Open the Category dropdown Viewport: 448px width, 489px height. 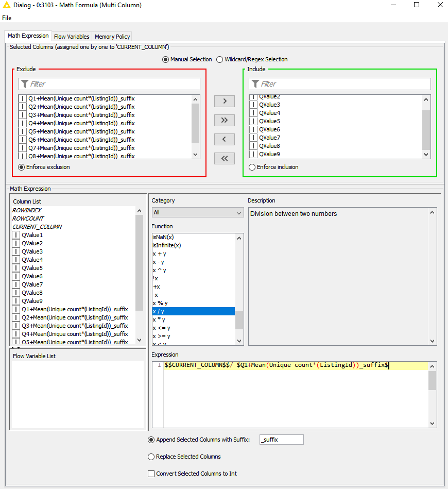198,212
